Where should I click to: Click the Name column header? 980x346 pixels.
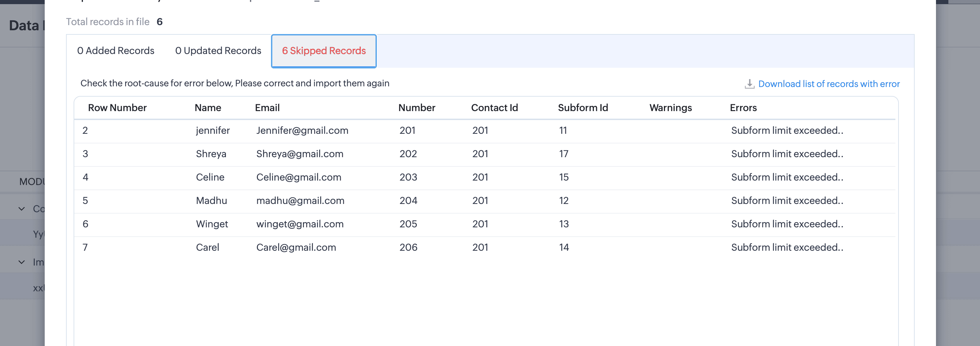(x=208, y=108)
